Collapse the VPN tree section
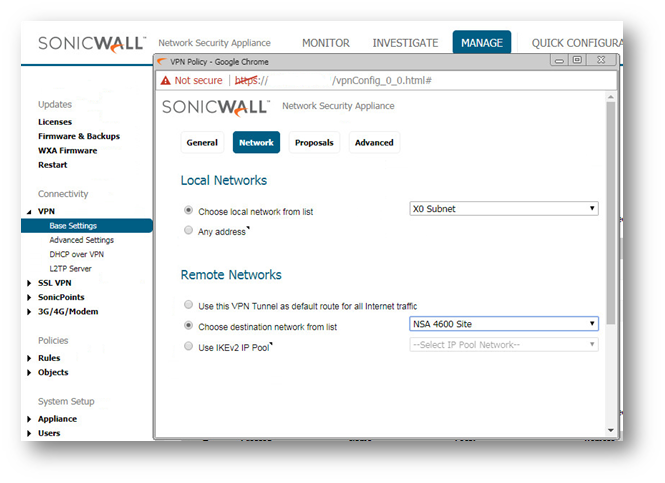The image size is (665, 483). [29, 212]
